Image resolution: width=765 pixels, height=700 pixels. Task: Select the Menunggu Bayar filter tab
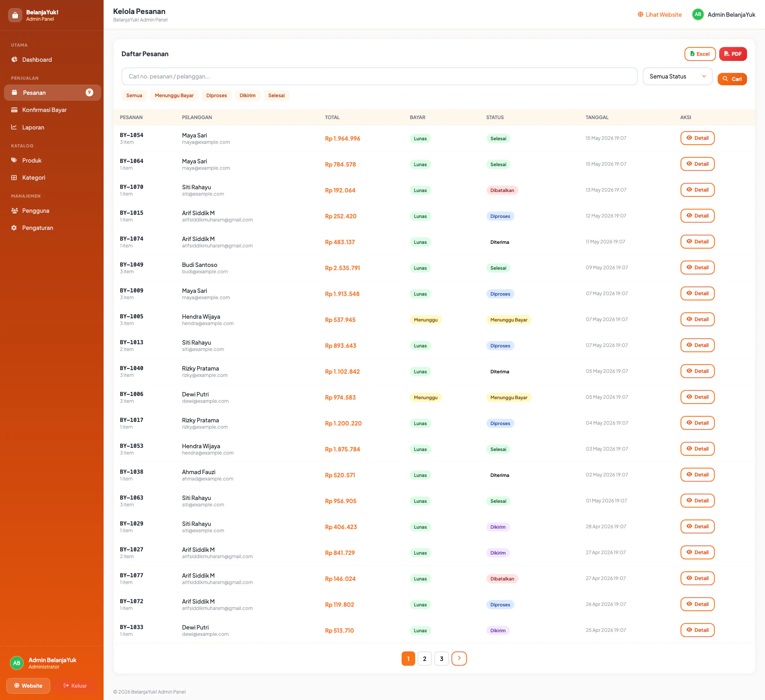click(174, 95)
